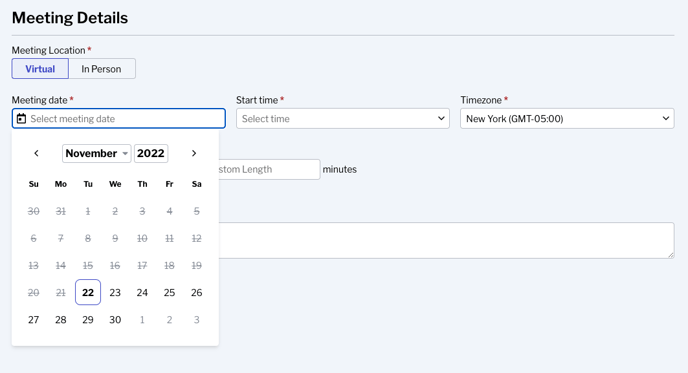Click the large text area
Screen dimensions: 688x373
(x=446, y=240)
